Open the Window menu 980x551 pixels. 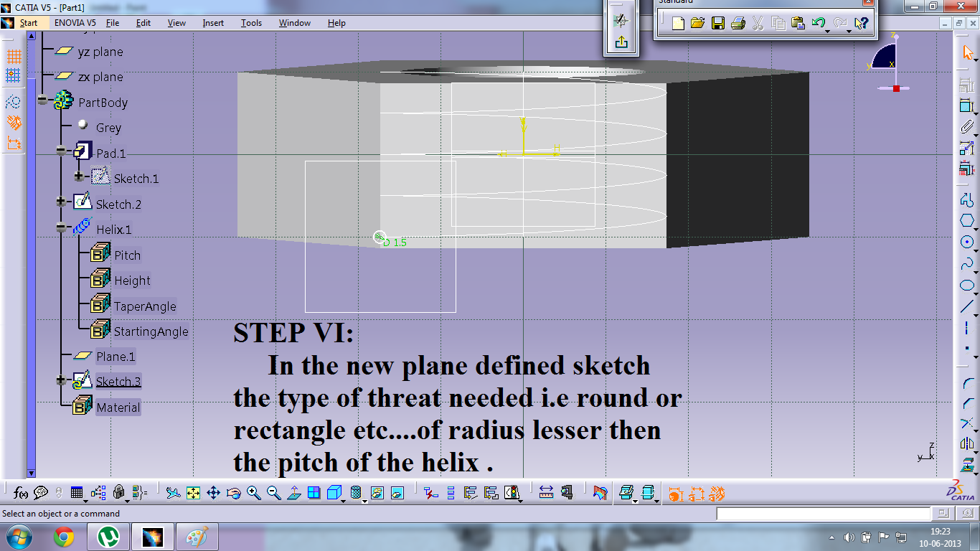[x=295, y=23]
